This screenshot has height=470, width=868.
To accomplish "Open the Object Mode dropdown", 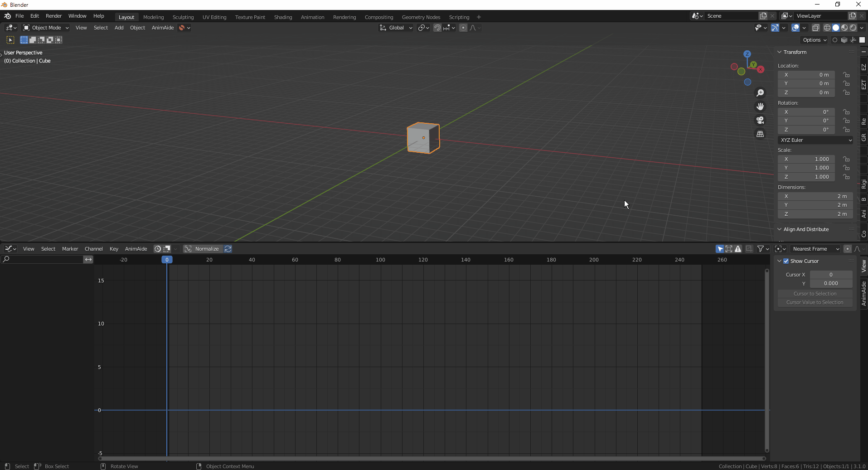I will coord(46,28).
